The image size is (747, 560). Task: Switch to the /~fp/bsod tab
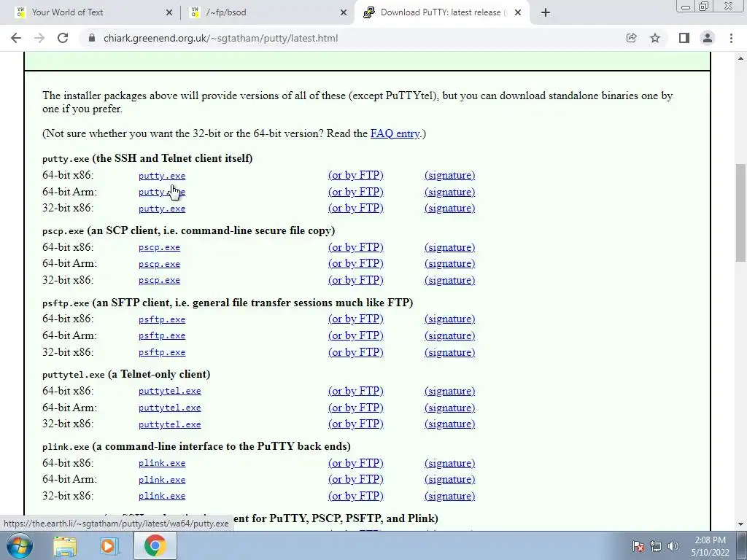[268, 12]
